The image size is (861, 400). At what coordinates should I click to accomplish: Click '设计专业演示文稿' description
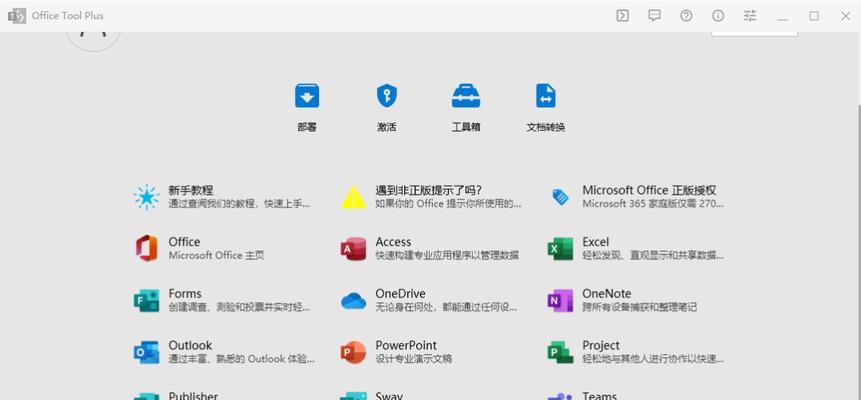point(414,358)
